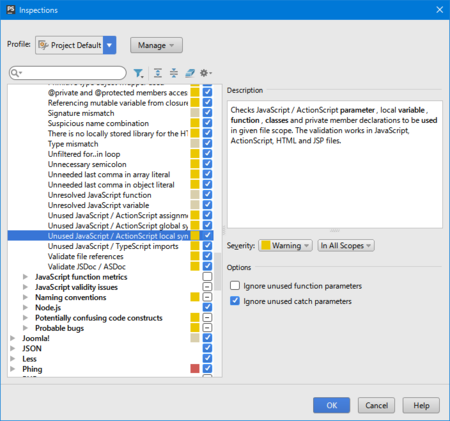Close the Inspections dialog

(440, 10)
